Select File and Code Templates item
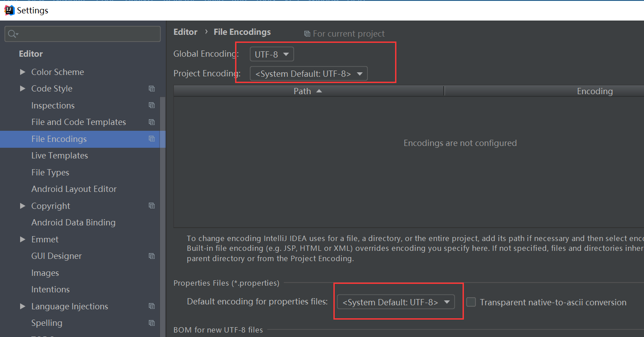The image size is (644, 337). point(79,122)
